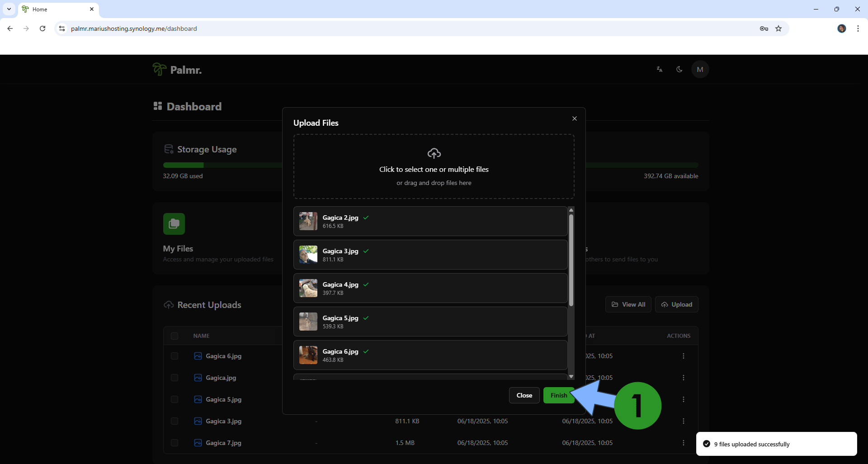Viewport: 868px width, 464px height.
Task: Open the Chrome three-dot menu
Action: 858,28
